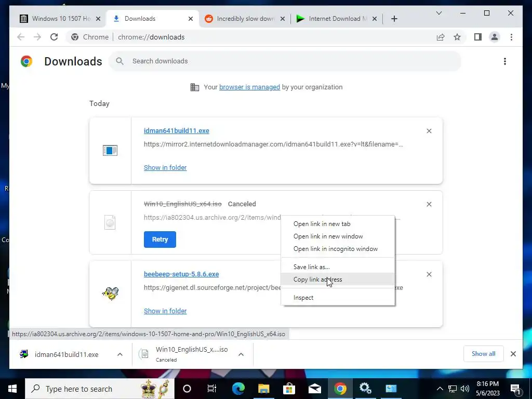Close the bottom download shelf

(513, 354)
